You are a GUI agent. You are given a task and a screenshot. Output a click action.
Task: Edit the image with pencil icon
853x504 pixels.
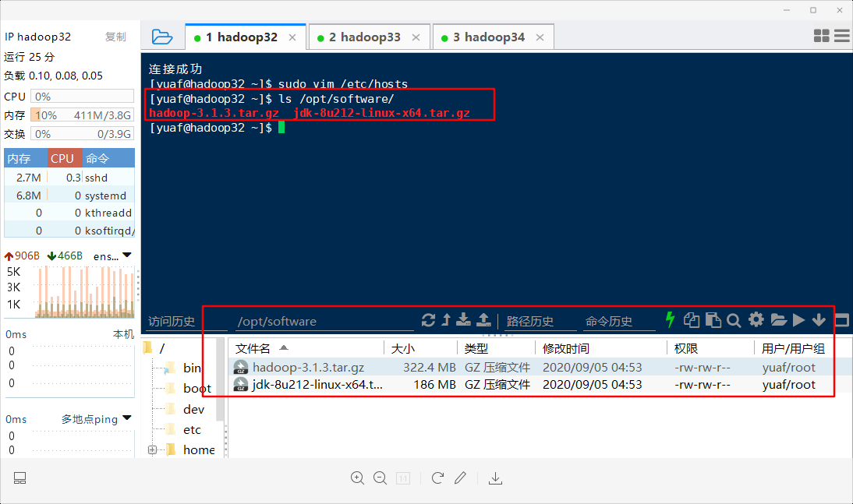click(460, 478)
